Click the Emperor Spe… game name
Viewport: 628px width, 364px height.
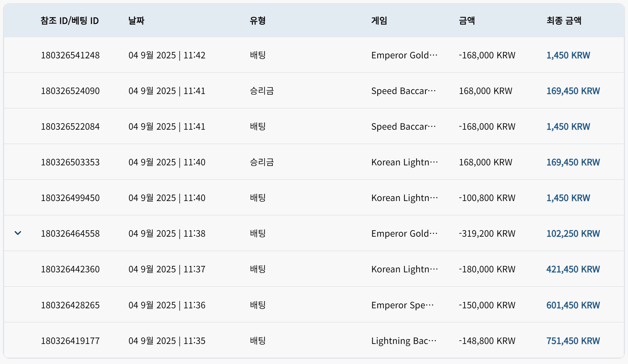(x=402, y=305)
